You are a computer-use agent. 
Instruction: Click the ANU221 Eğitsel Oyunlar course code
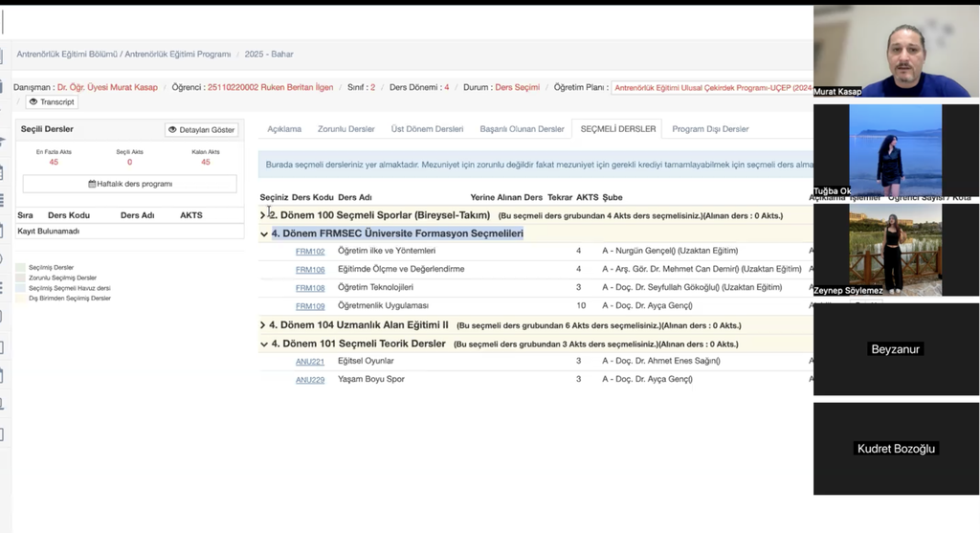click(x=310, y=362)
